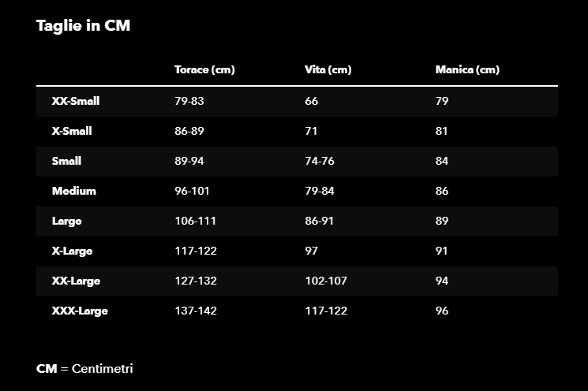Select the Vita (cm) column header

(328, 69)
